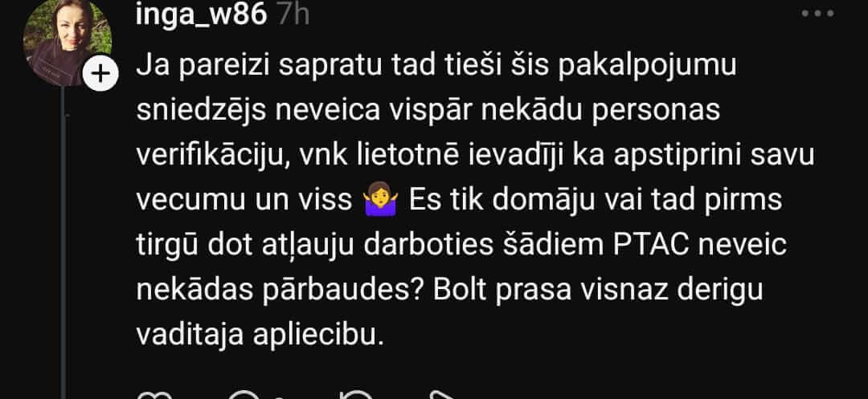Viewport: 868px width, 399px height.
Task: Open inga_w86 profile picture
Action: point(67,42)
